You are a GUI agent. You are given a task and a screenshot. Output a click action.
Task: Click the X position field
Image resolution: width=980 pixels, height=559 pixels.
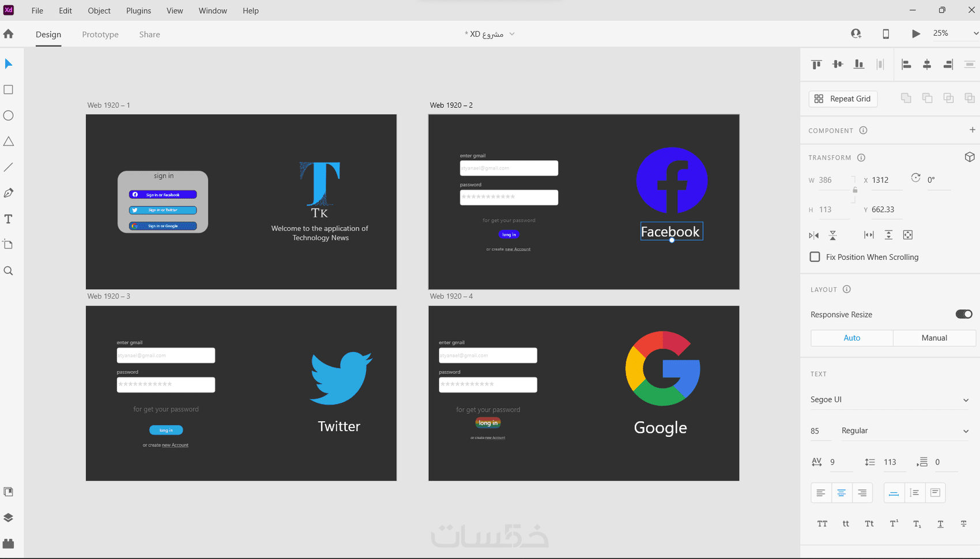coord(886,180)
